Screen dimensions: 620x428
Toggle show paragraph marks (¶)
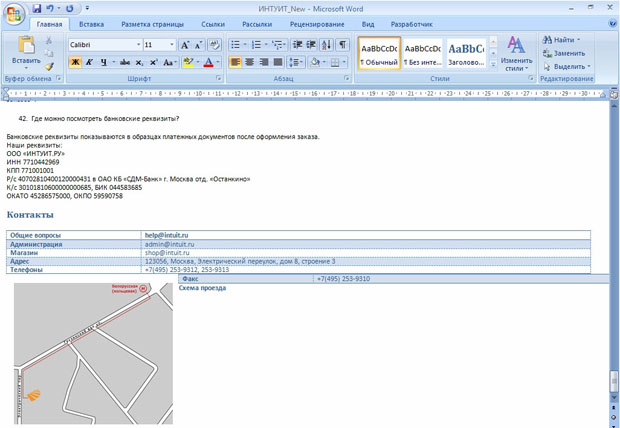[x=342, y=45]
